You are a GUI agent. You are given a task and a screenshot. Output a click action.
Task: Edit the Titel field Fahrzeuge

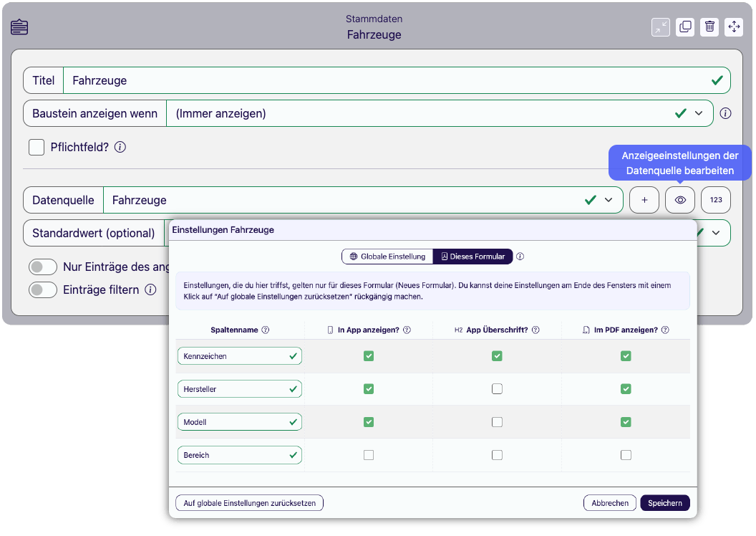point(397,80)
